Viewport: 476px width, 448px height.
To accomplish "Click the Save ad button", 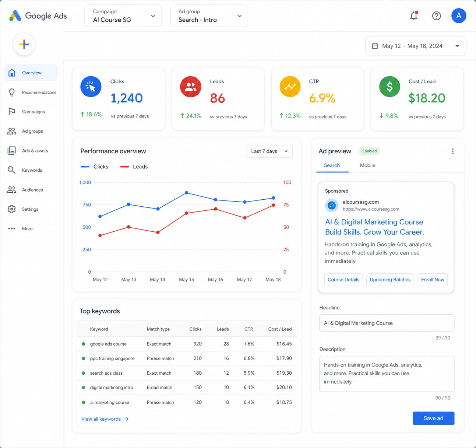I will tap(433, 418).
